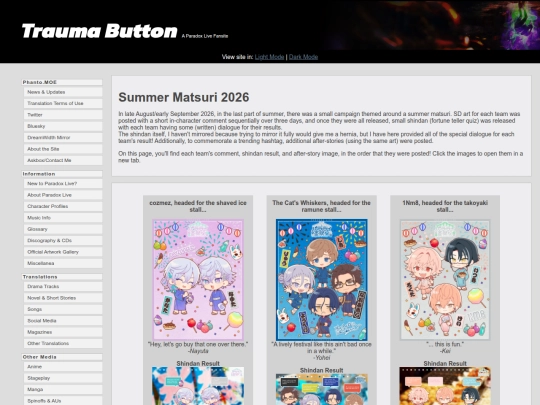Open 1Nm8 takoyaki art image
The height and width of the screenshot is (405, 540).
445,280
